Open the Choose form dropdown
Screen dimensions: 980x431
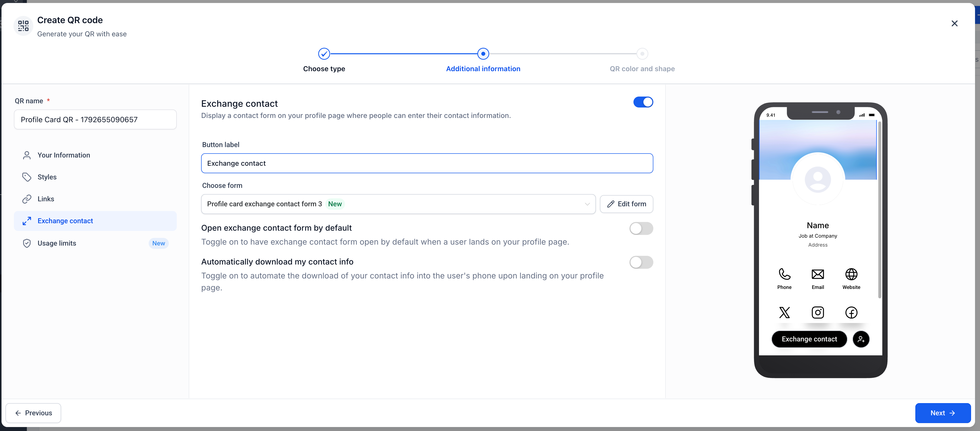(x=398, y=204)
